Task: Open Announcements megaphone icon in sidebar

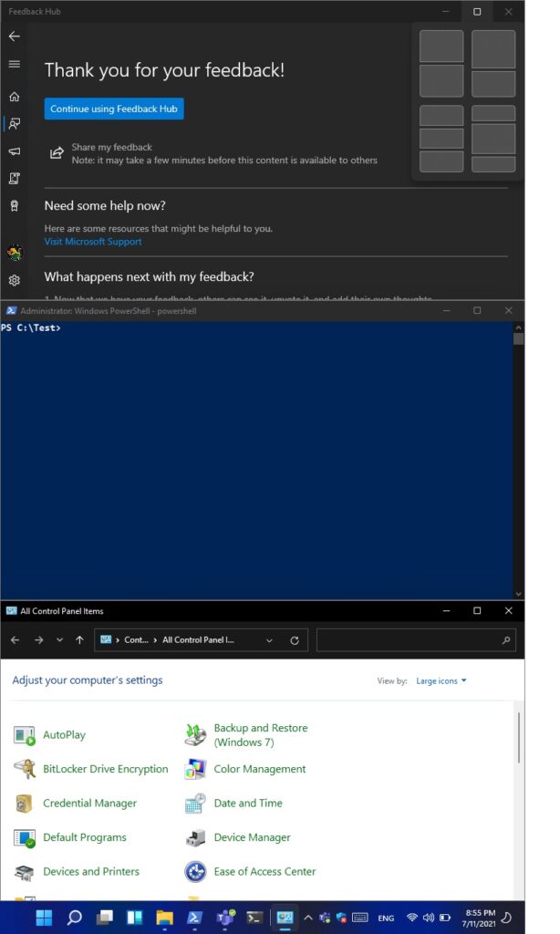Action: 14,150
